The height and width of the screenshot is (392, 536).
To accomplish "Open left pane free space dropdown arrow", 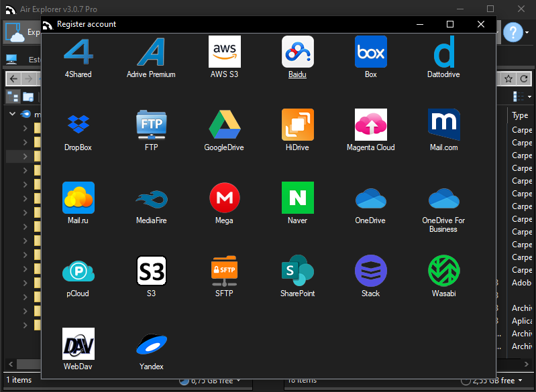I will click(238, 381).
